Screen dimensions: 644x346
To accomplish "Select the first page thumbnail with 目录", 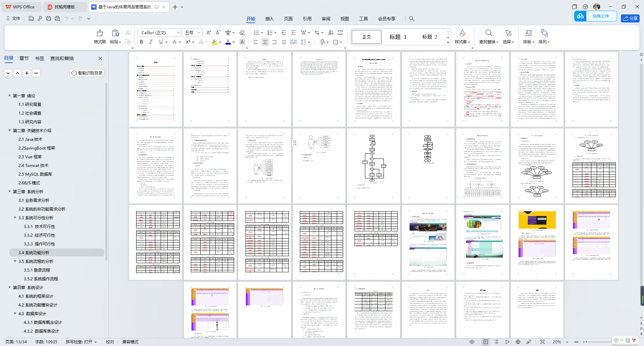I will [156, 90].
